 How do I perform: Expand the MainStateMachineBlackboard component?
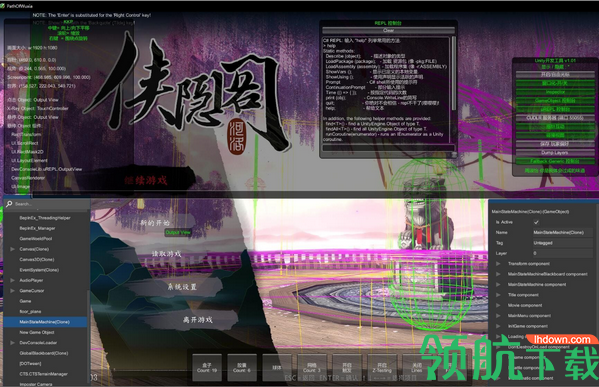(498, 274)
